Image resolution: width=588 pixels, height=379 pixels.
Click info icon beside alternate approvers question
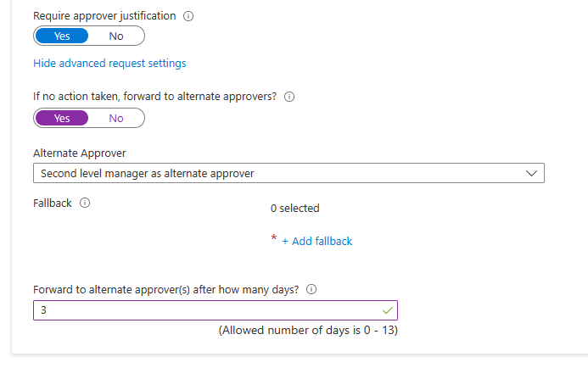pyautogui.click(x=289, y=97)
